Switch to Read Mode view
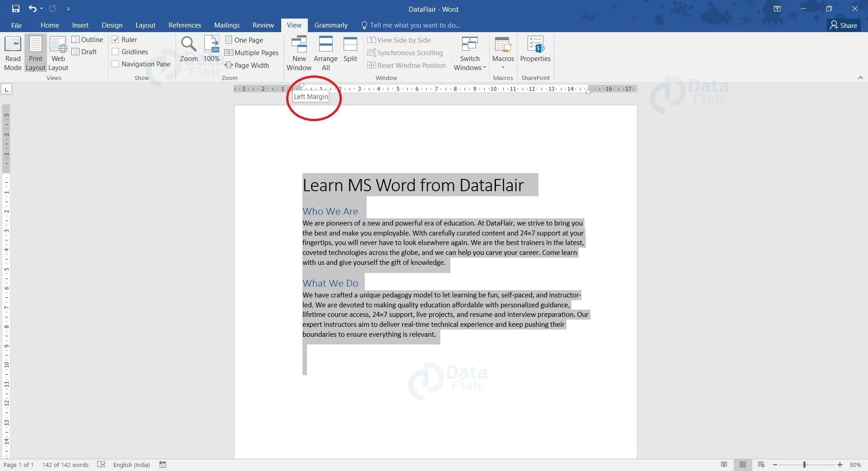The image size is (868, 471). [13, 53]
